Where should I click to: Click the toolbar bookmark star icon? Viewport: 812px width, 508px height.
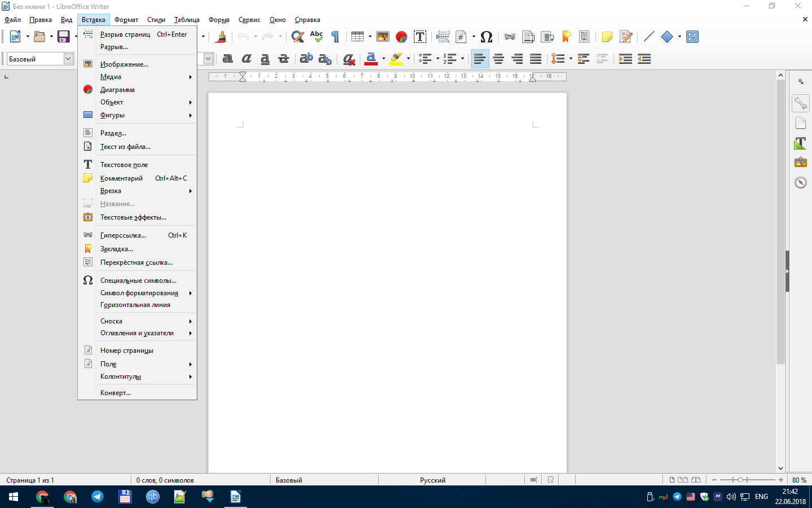tap(566, 37)
